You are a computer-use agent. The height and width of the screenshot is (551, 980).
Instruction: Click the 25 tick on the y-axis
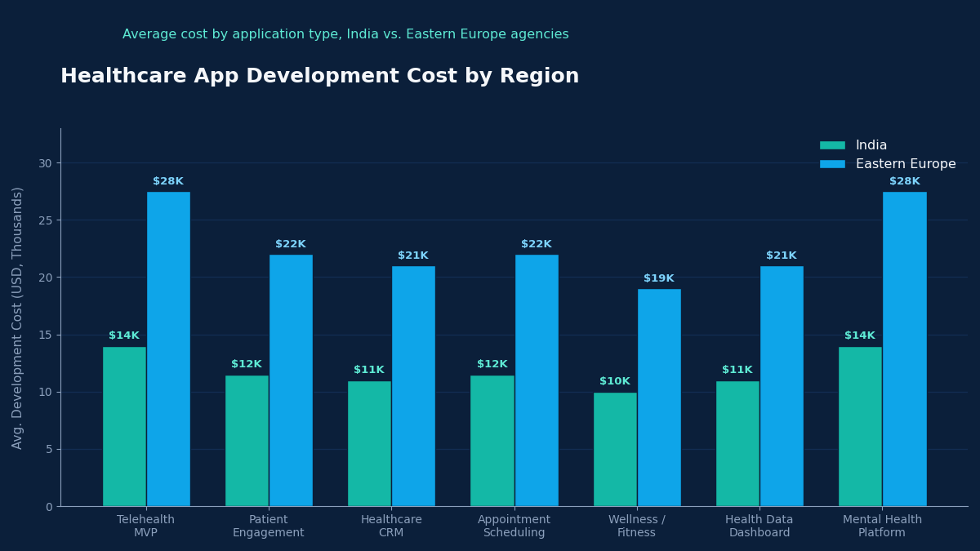45,220
